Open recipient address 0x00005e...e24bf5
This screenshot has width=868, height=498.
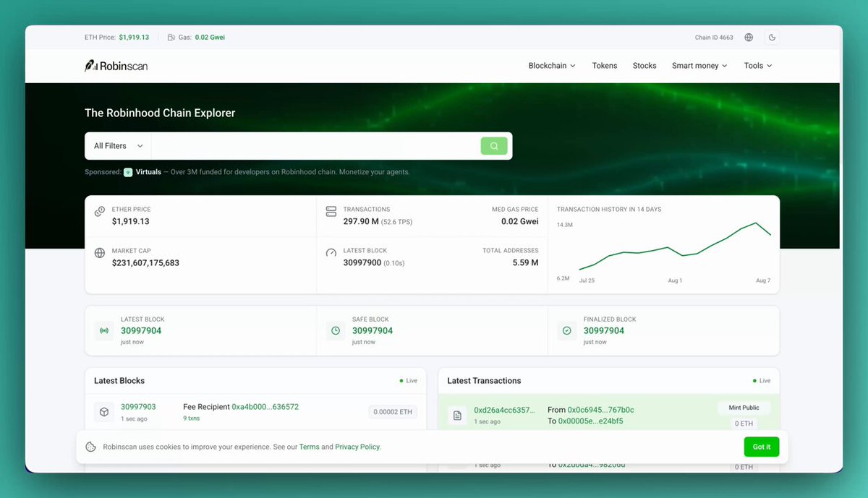590,421
